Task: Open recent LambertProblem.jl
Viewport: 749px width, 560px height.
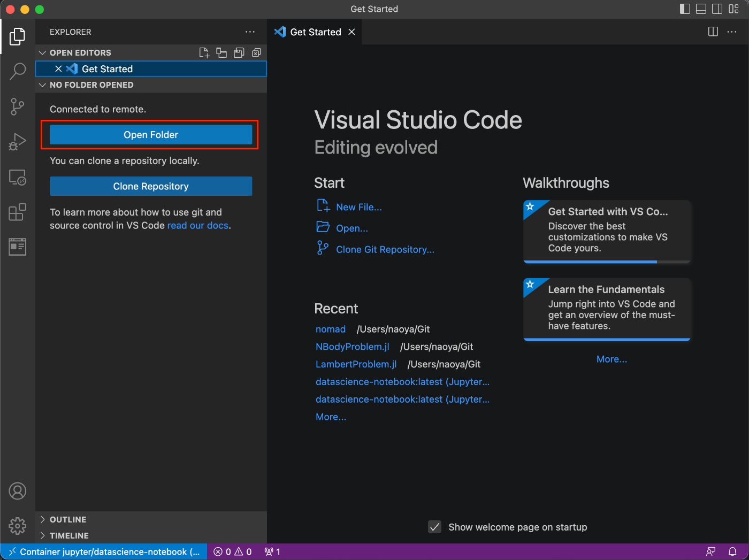Action: click(356, 364)
